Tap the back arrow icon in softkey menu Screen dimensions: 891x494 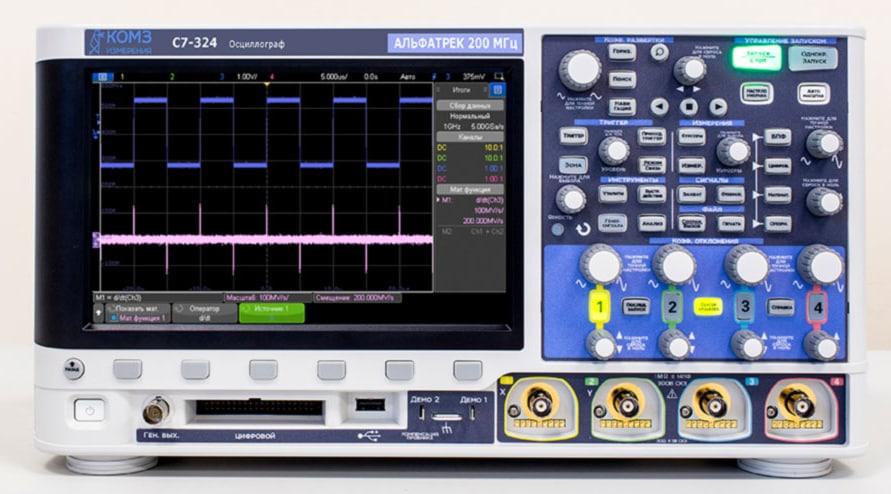pos(98,313)
